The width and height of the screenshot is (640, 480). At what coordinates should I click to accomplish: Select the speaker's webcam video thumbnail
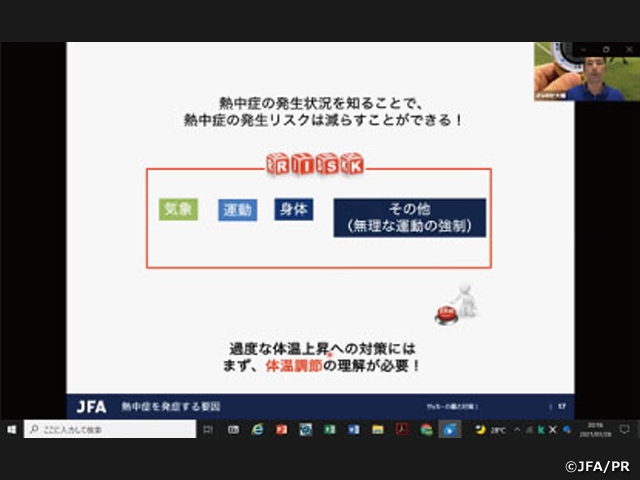(x=586, y=71)
